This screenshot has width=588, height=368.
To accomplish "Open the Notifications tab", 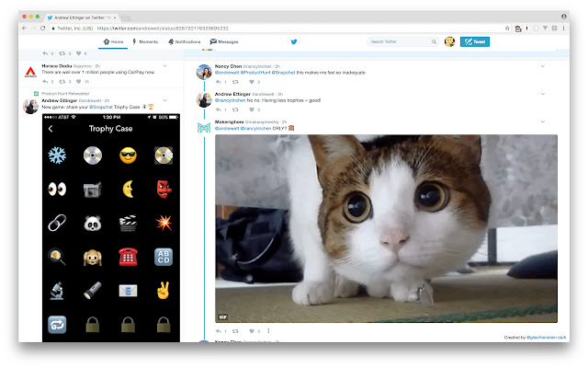I will click(x=184, y=41).
